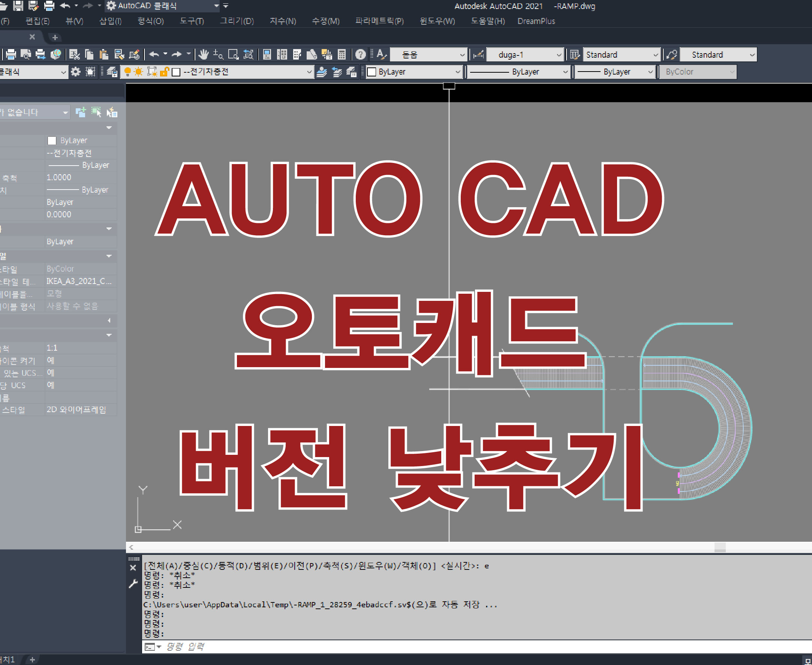The width and height of the screenshot is (812, 665).
Task: Open the Block Editor icon
Action: [134, 55]
